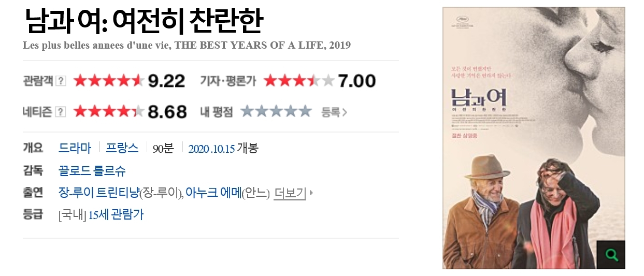
Task: Expand the cast list with 더보기
Action: click(x=291, y=193)
